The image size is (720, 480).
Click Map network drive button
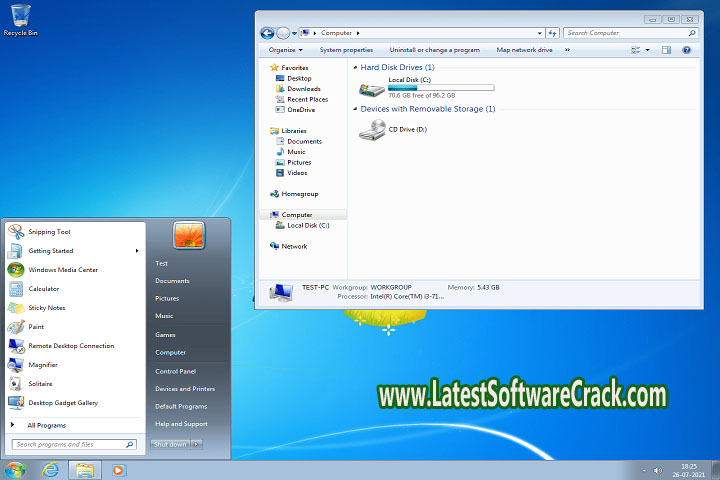pyautogui.click(x=524, y=50)
